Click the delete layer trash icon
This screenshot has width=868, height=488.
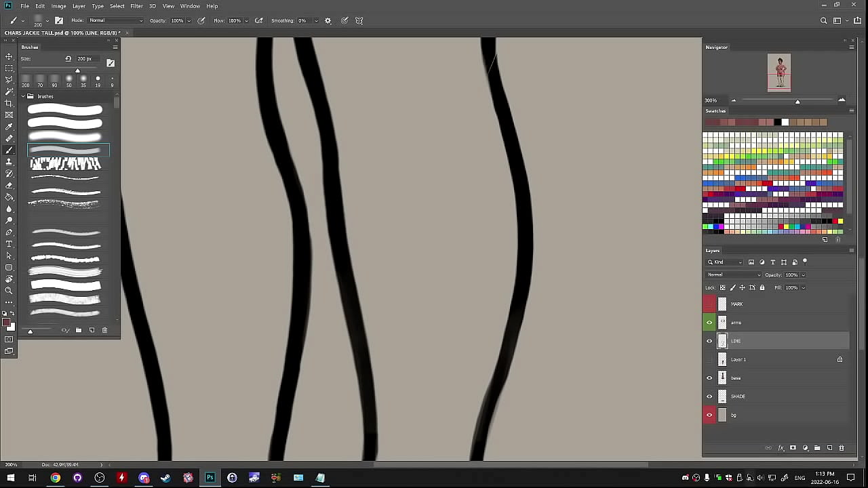(x=842, y=448)
